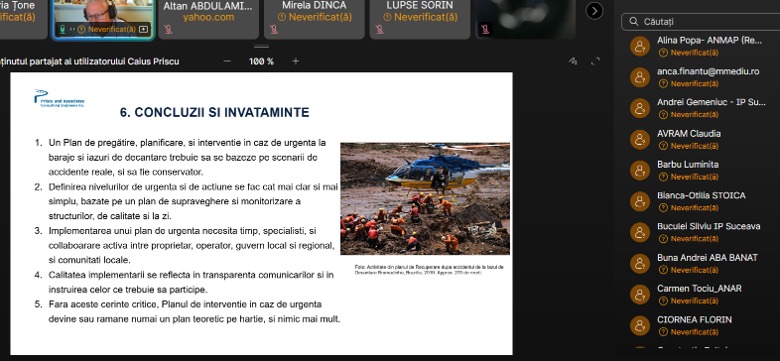Open Altan ABDULAMI video tile

pos(208,19)
